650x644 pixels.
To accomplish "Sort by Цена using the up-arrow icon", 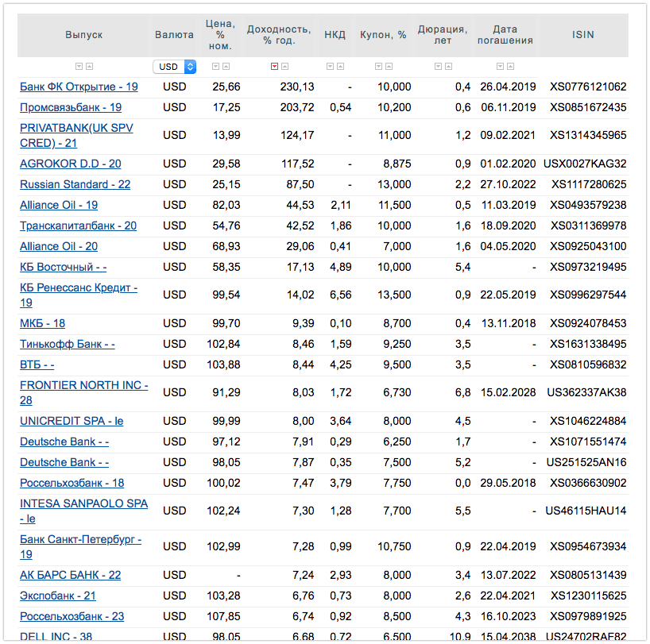I will tap(226, 66).
